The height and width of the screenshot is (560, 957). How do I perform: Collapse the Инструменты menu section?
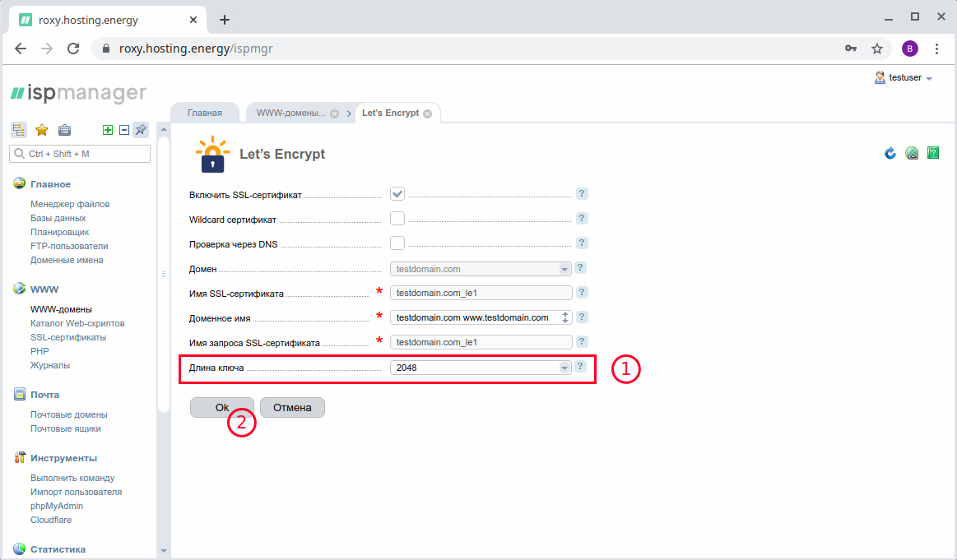pos(63,458)
